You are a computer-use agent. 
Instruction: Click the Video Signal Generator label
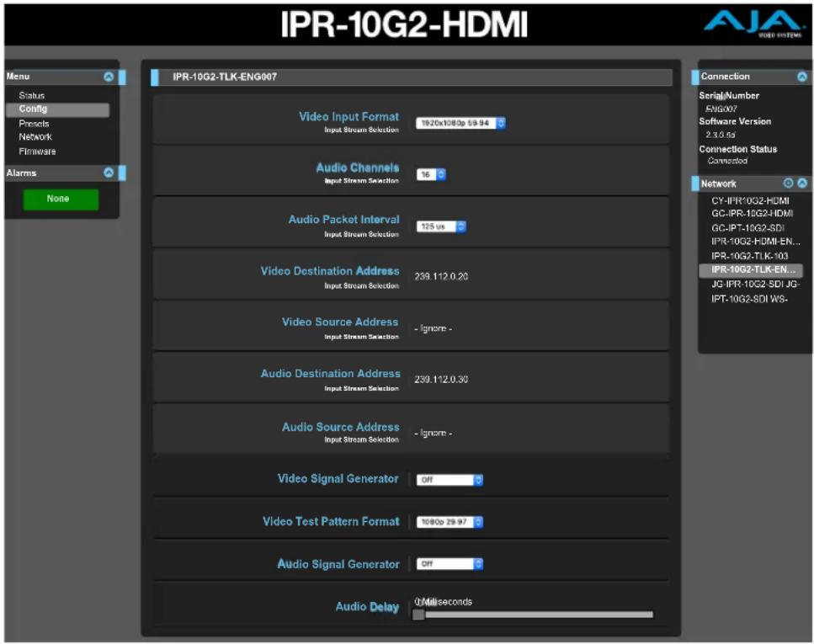(338, 478)
